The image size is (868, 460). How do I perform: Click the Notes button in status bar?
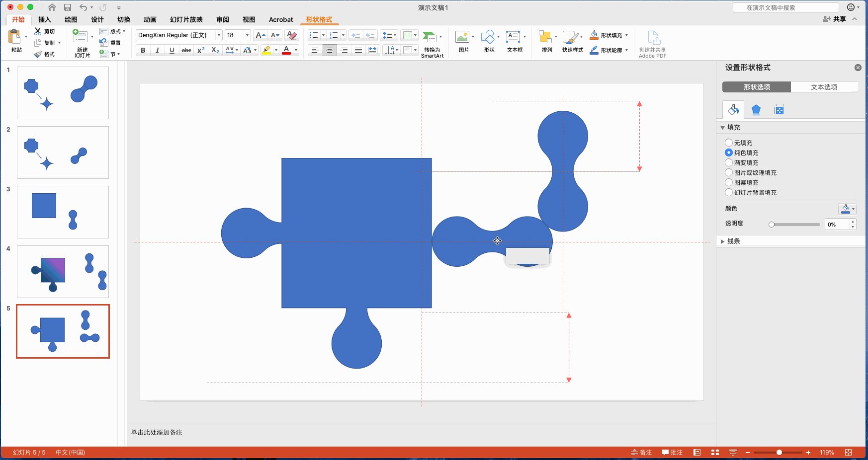pyautogui.click(x=641, y=453)
